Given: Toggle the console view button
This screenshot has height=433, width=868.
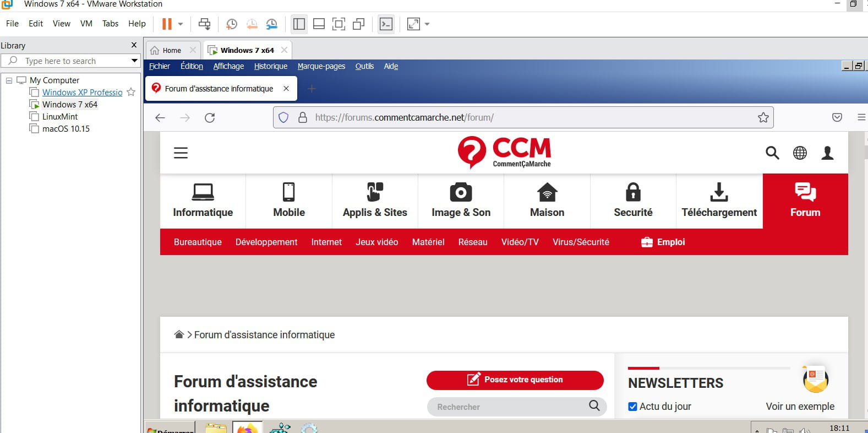Looking at the screenshot, I should pyautogui.click(x=386, y=24).
